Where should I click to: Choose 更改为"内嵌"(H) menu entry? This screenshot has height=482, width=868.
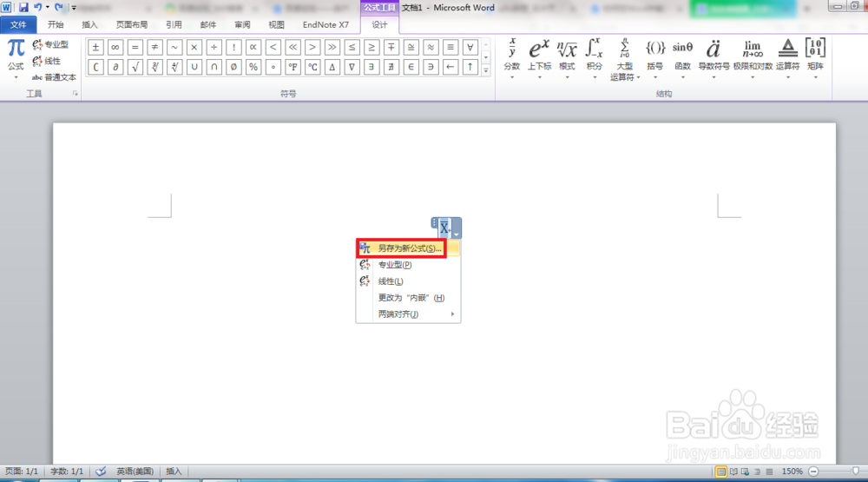pyautogui.click(x=408, y=298)
